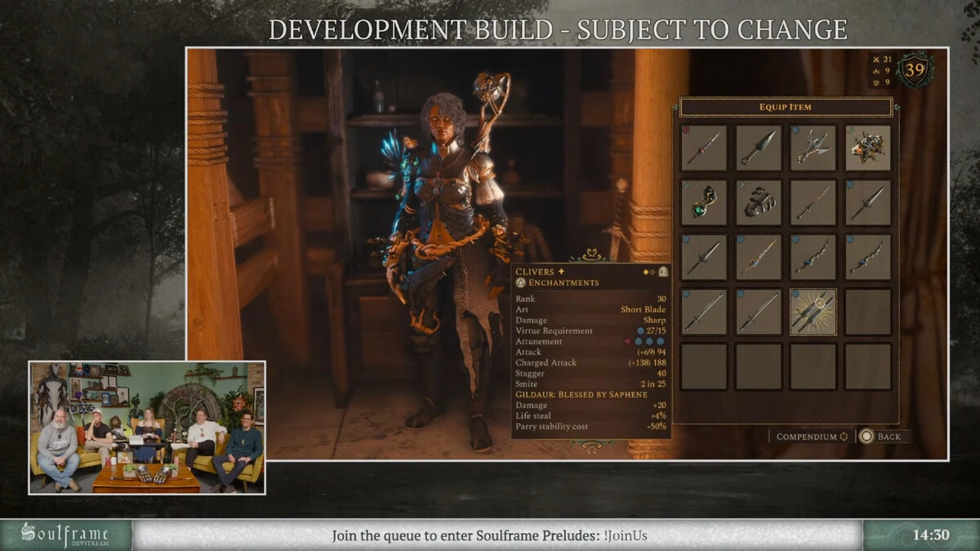Open the Compendium

tap(811, 437)
